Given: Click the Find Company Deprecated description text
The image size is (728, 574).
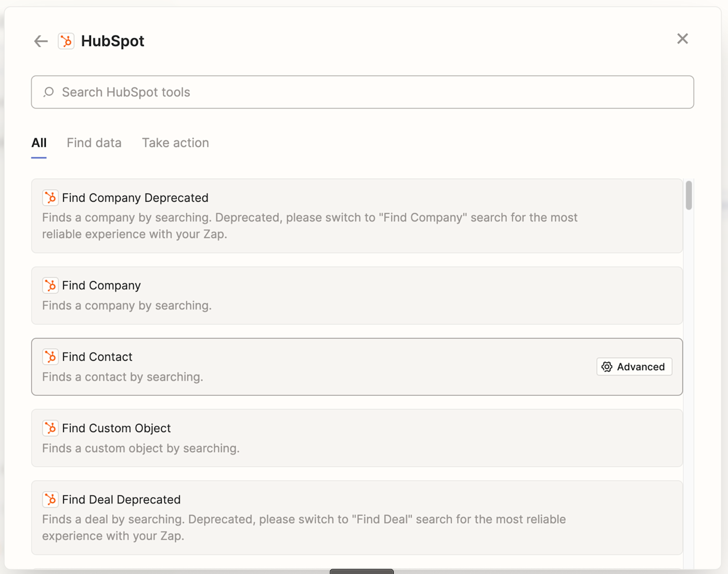Looking at the screenshot, I should [310, 226].
